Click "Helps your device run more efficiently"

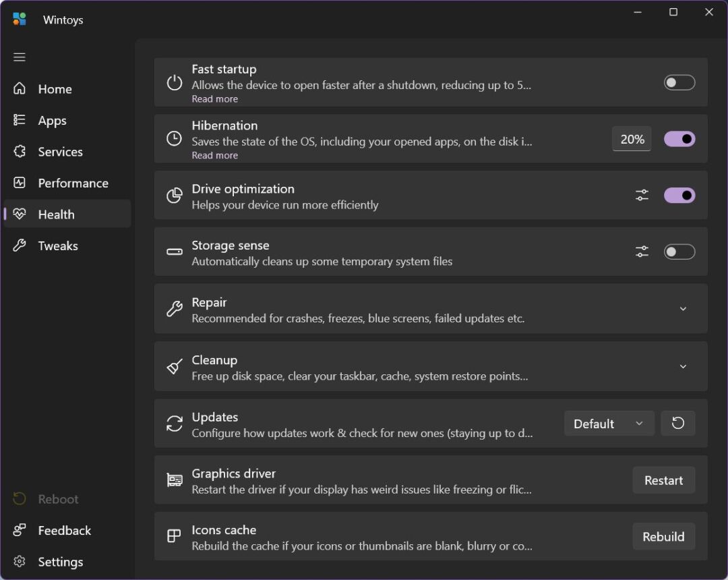pos(285,205)
